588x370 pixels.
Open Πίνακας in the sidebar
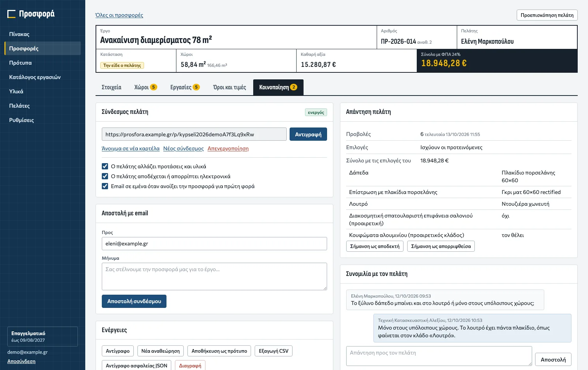click(43, 34)
